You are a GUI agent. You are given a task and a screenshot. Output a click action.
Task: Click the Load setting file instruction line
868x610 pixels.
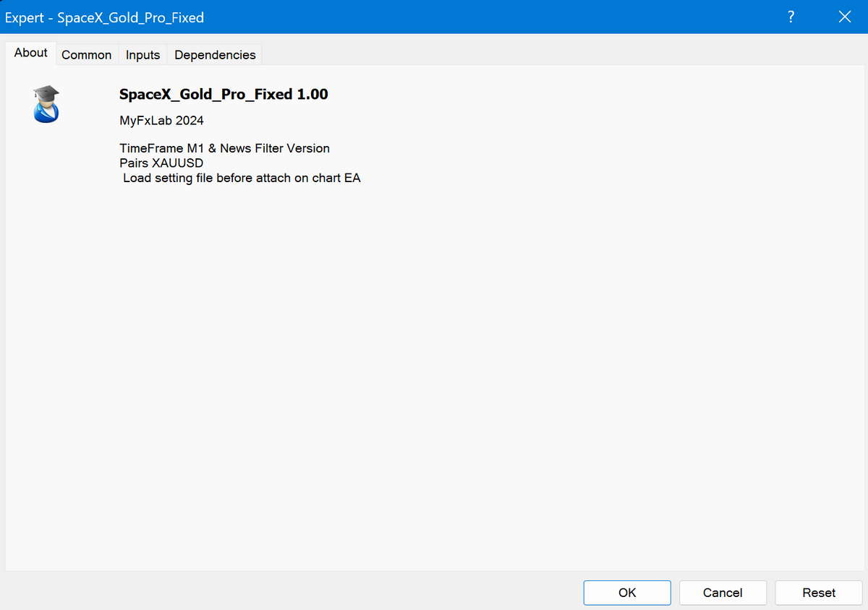[x=241, y=178]
